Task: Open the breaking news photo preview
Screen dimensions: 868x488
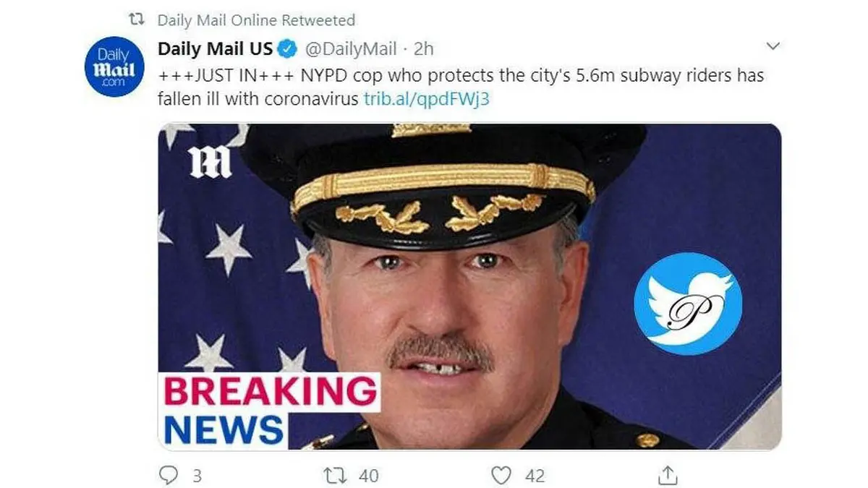Action: pyautogui.click(x=469, y=287)
